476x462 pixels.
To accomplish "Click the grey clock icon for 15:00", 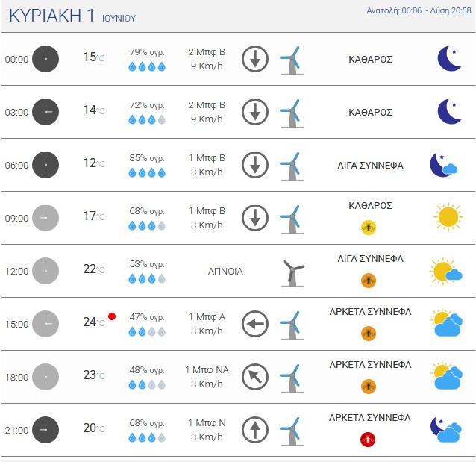I will 46,324.
